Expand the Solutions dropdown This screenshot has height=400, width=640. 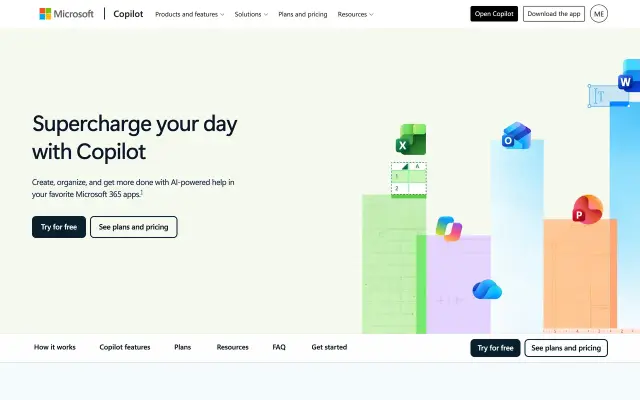point(251,14)
